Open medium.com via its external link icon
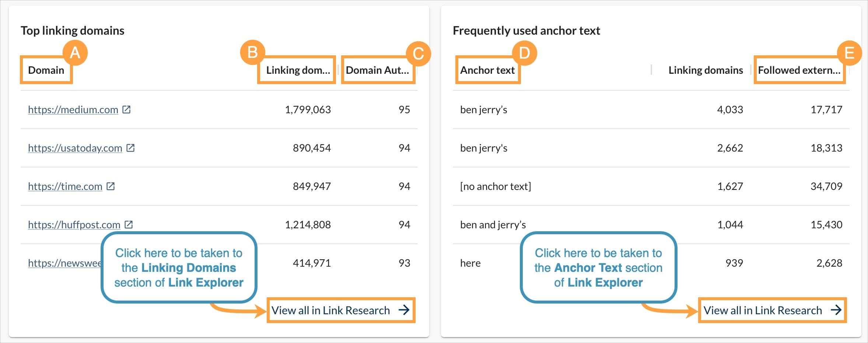This screenshot has height=343, width=868. click(x=127, y=109)
